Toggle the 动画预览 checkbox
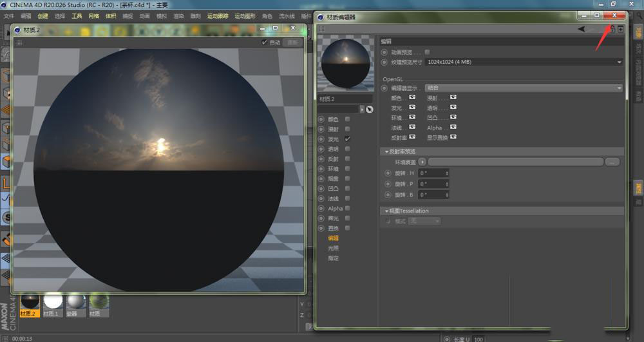644x342 pixels. tap(427, 52)
